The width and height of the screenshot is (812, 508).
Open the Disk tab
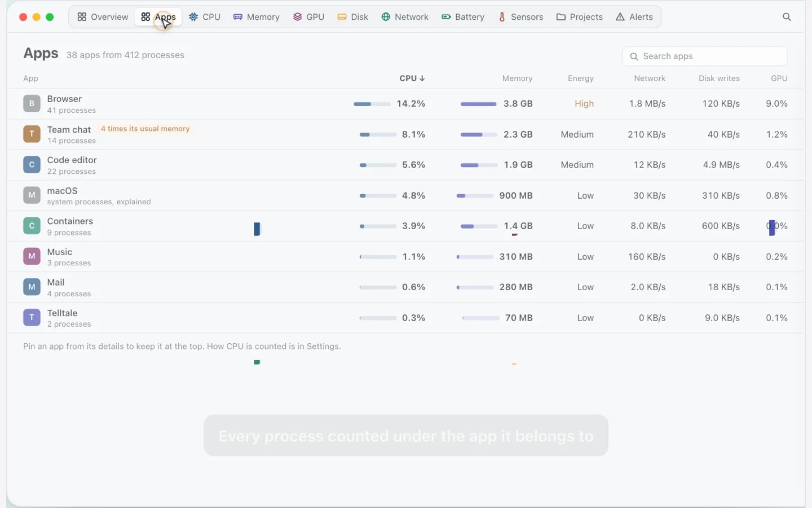pos(353,17)
